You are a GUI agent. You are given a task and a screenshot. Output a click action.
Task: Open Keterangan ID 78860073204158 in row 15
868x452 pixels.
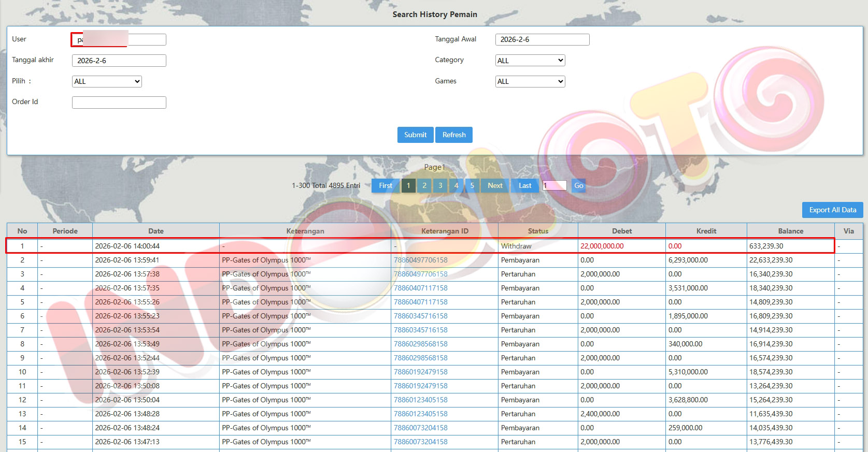420,442
